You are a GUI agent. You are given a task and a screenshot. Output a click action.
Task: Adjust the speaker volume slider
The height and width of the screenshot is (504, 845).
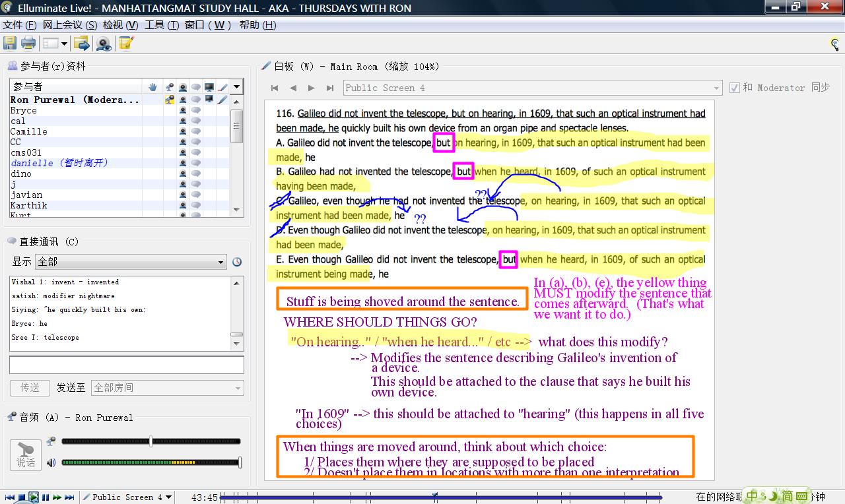pyautogui.click(x=240, y=462)
